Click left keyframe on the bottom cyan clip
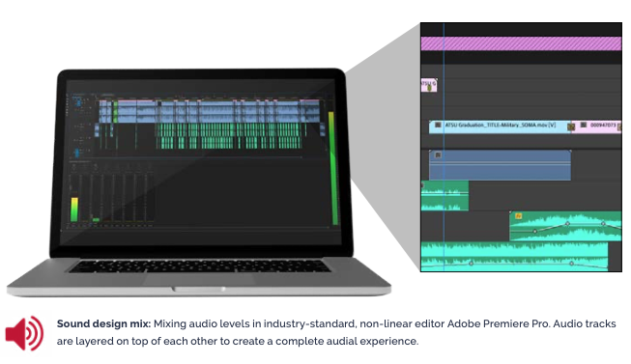The height and width of the screenshot is (364, 631). [x=472, y=264]
